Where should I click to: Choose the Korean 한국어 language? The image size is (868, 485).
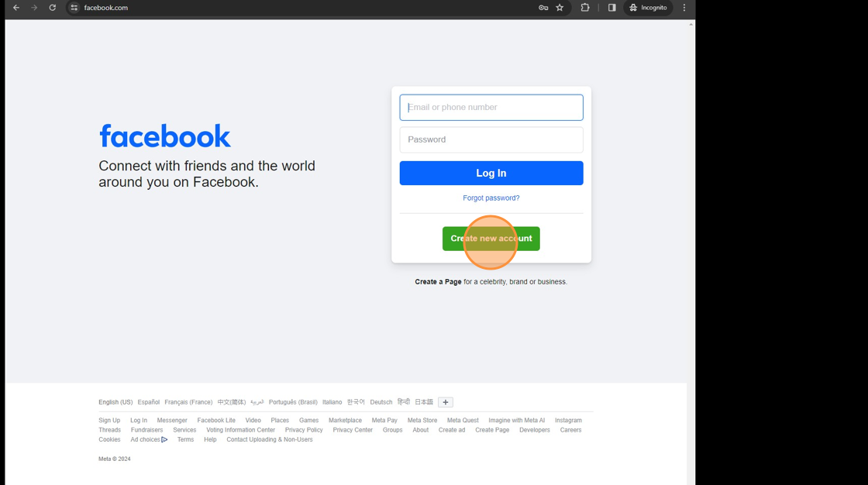point(356,403)
